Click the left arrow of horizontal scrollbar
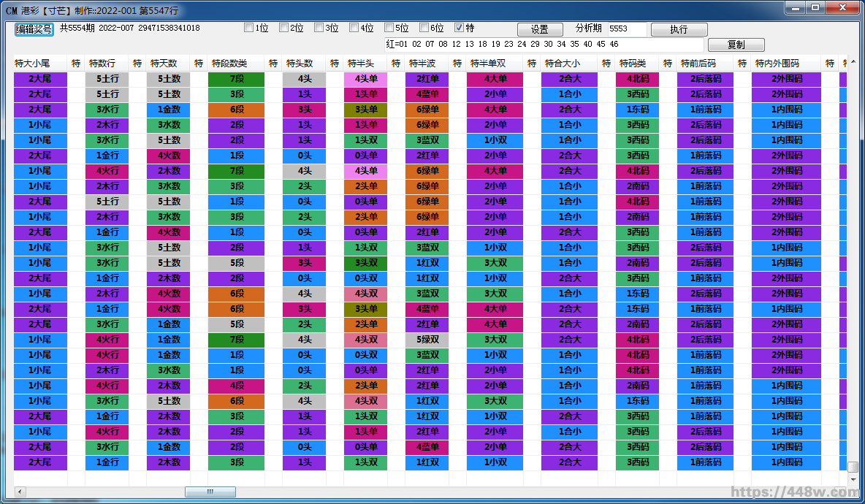This screenshot has width=865, height=504. point(20,492)
